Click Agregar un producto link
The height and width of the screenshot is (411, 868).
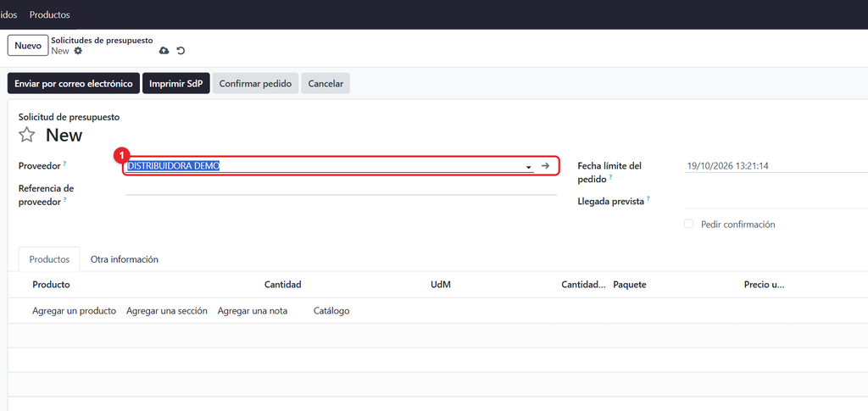point(75,311)
